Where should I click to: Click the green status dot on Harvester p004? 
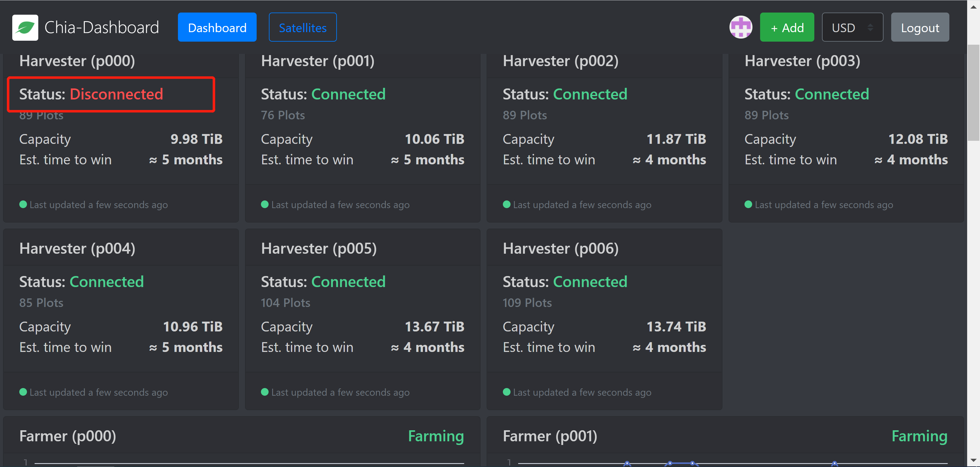[23, 392]
